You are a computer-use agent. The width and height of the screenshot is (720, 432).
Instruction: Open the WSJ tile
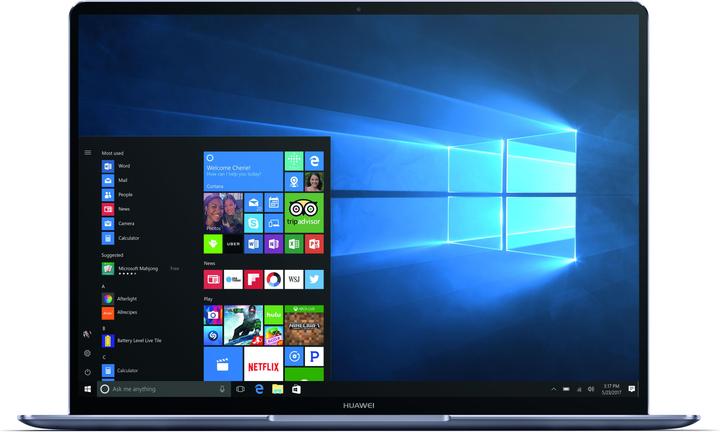[x=294, y=279]
